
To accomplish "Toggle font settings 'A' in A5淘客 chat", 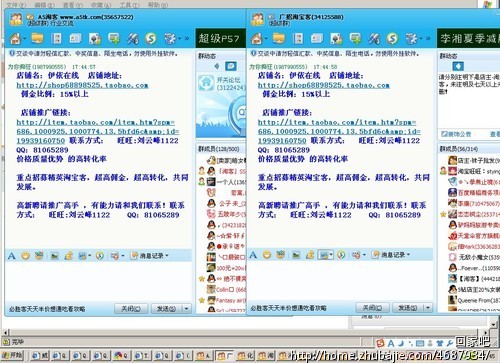I will [x=12, y=256].
